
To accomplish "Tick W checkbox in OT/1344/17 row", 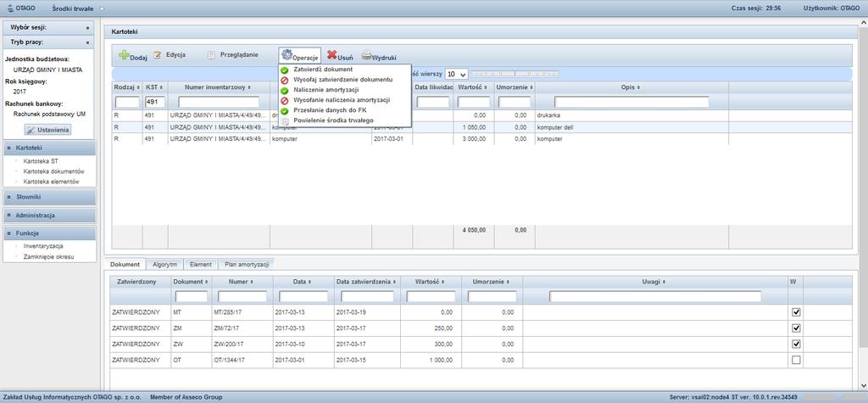I will [796, 360].
